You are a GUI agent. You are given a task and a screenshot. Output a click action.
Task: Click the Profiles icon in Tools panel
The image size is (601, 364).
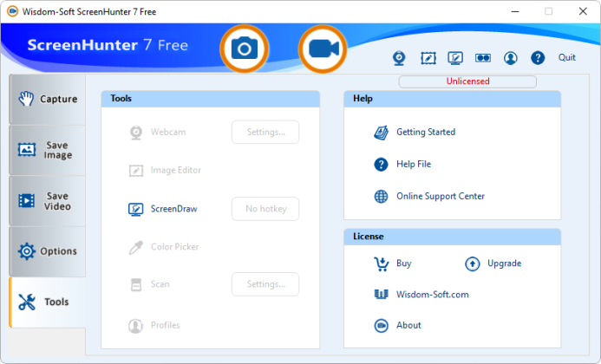[x=135, y=326]
